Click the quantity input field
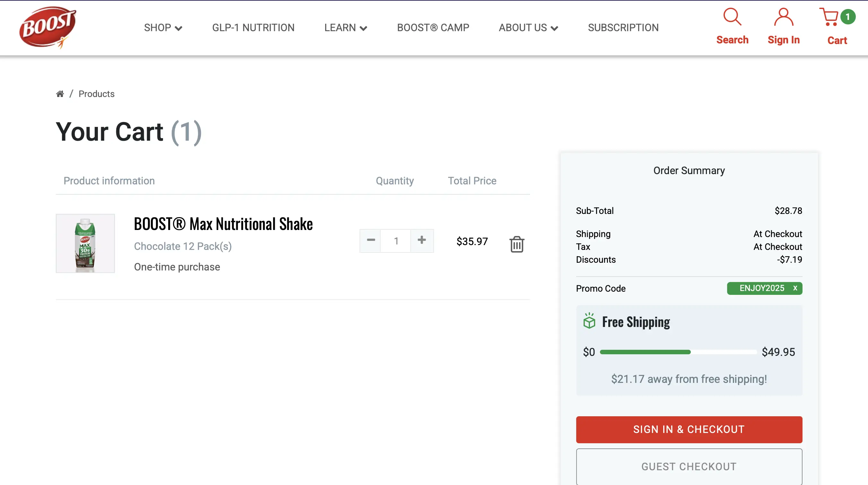The height and width of the screenshot is (485, 868). pos(396,241)
